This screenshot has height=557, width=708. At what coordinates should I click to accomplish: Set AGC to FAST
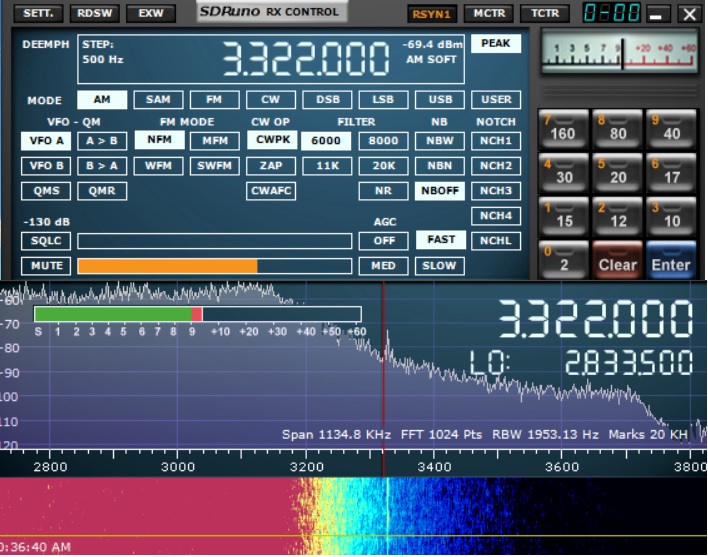[441, 240]
